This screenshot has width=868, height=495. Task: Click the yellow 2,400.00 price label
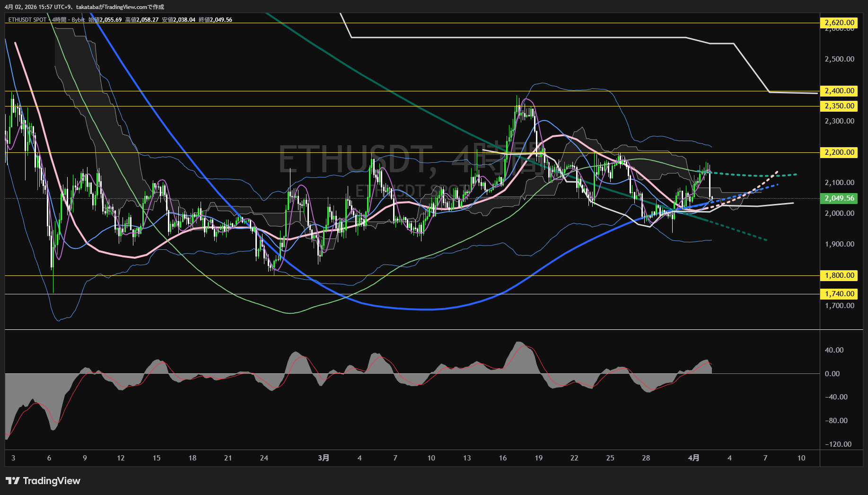(x=839, y=91)
